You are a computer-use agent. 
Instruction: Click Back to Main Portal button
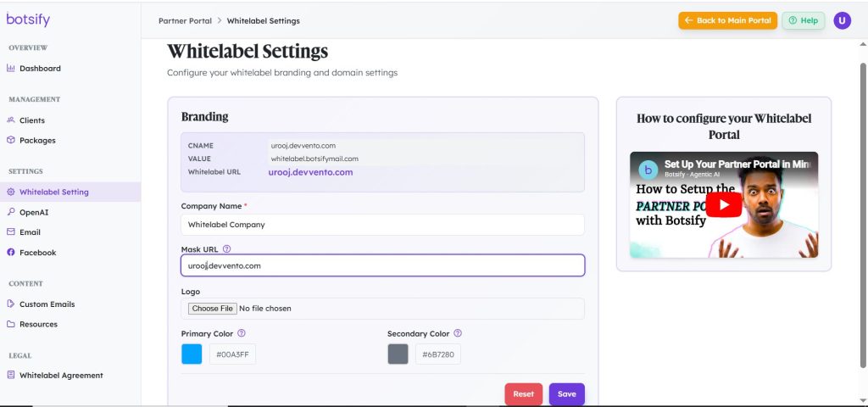pyautogui.click(x=727, y=20)
